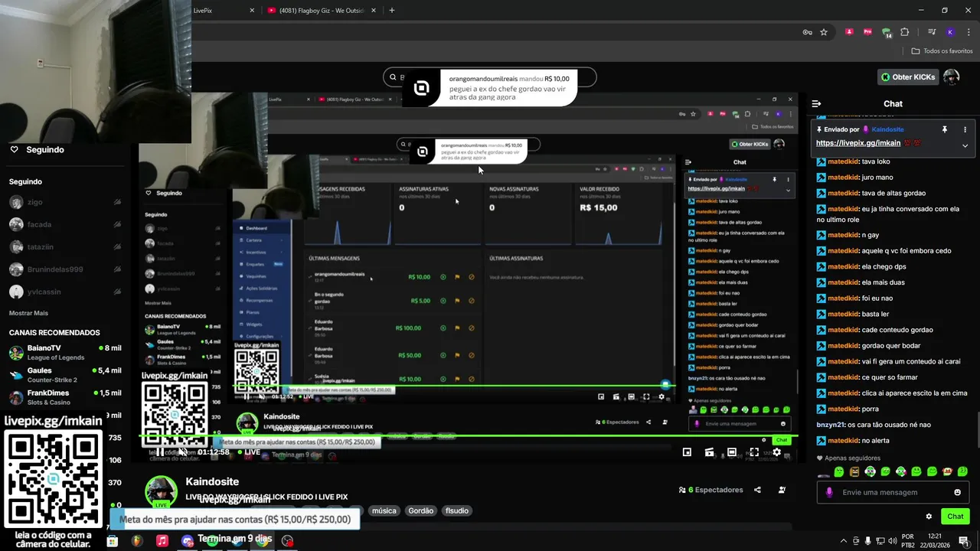Image resolution: width=980 pixels, height=551 pixels.
Task: Open the Chrome three-dot menu
Action: [967, 32]
